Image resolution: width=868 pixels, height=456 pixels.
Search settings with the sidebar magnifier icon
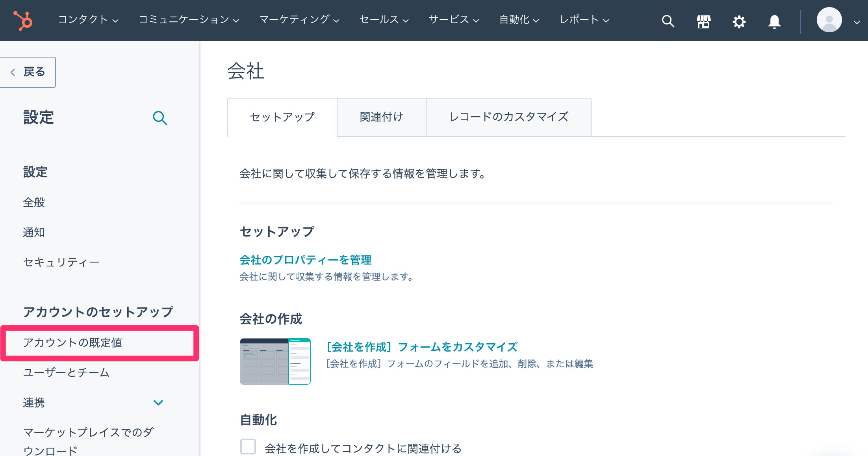[x=160, y=118]
